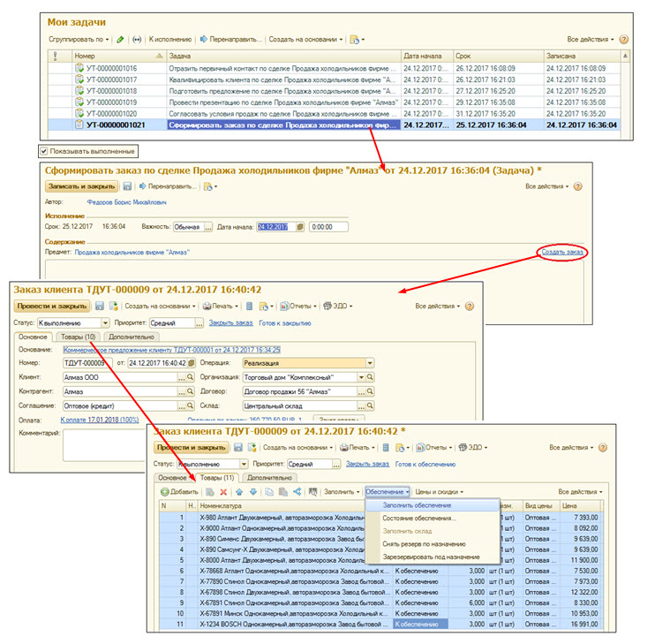Click the magnifier beside the Контрагент field
655x644 pixels.
pyautogui.click(x=190, y=391)
